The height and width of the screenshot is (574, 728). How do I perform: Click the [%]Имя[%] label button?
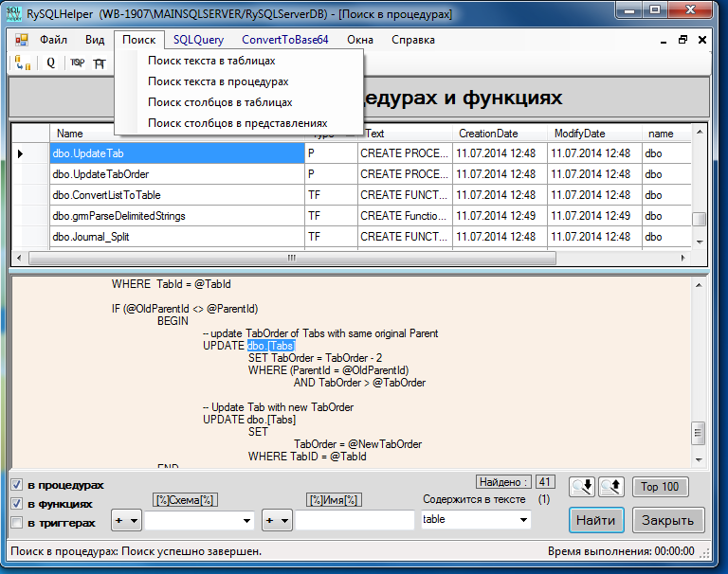pyautogui.click(x=334, y=500)
